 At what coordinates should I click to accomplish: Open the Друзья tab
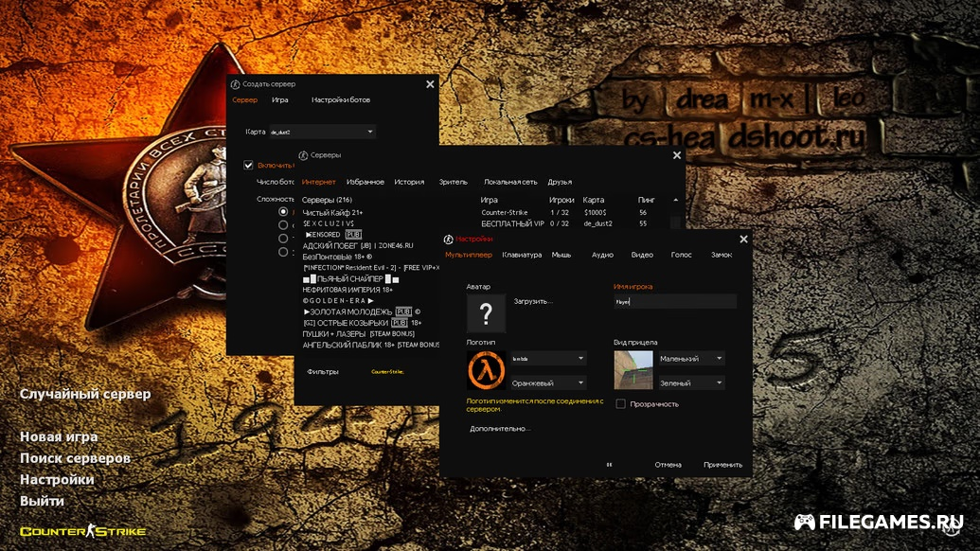[x=560, y=183]
